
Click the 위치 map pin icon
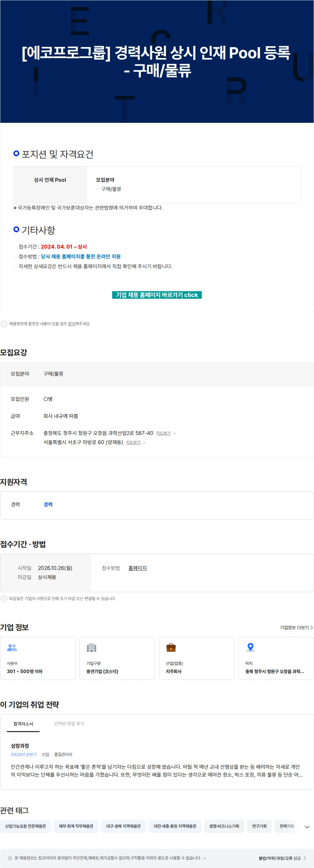click(251, 647)
